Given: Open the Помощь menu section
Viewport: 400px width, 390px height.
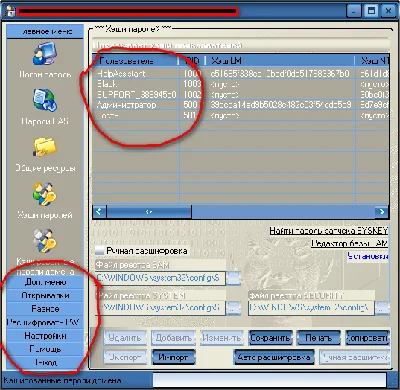Looking at the screenshot, I should (45, 349).
